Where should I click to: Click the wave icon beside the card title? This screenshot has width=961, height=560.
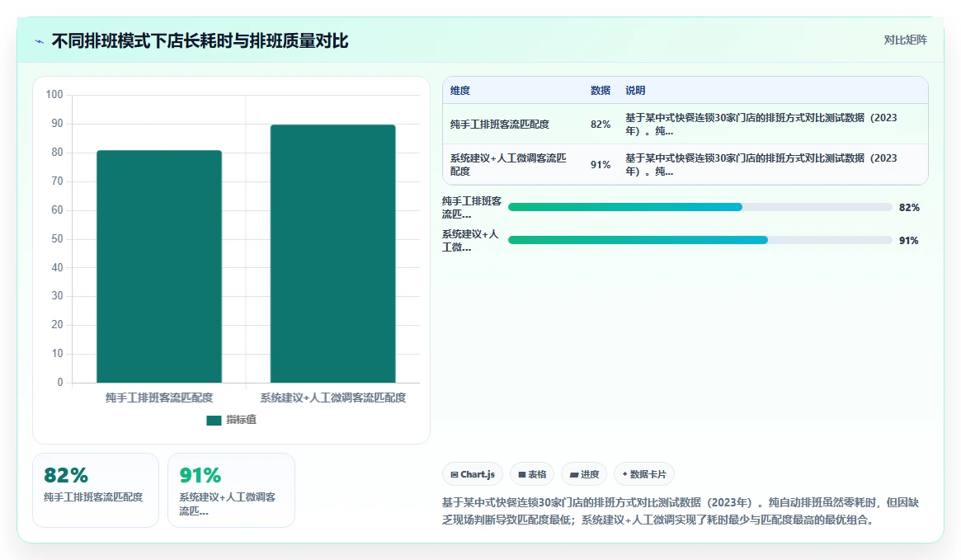(40, 42)
